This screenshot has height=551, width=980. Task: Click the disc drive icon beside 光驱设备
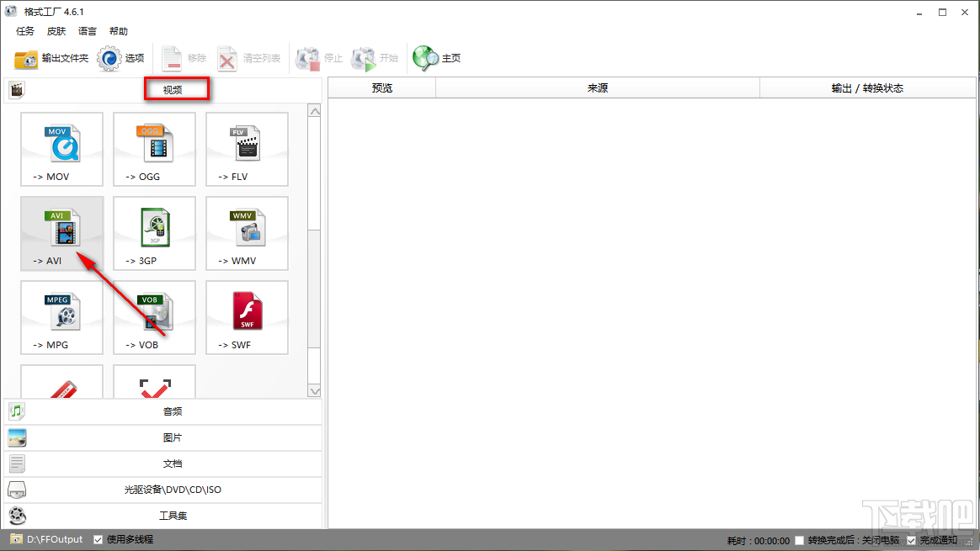tap(17, 490)
